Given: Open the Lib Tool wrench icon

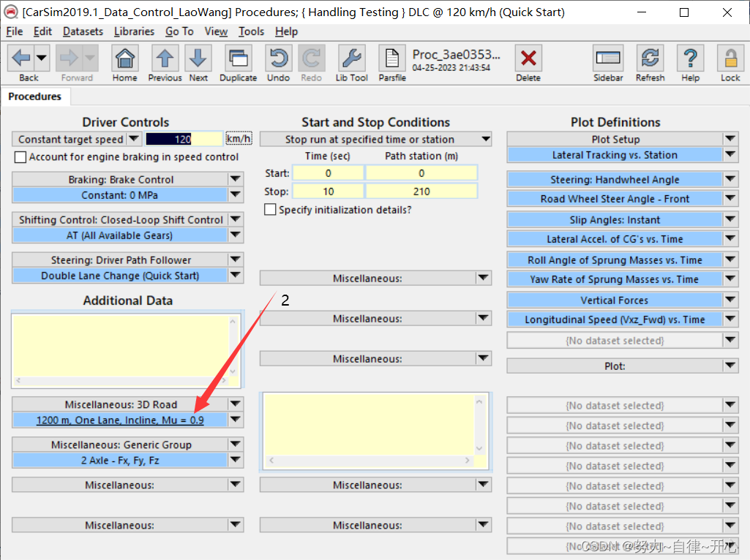Looking at the screenshot, I should pos(351,58).
